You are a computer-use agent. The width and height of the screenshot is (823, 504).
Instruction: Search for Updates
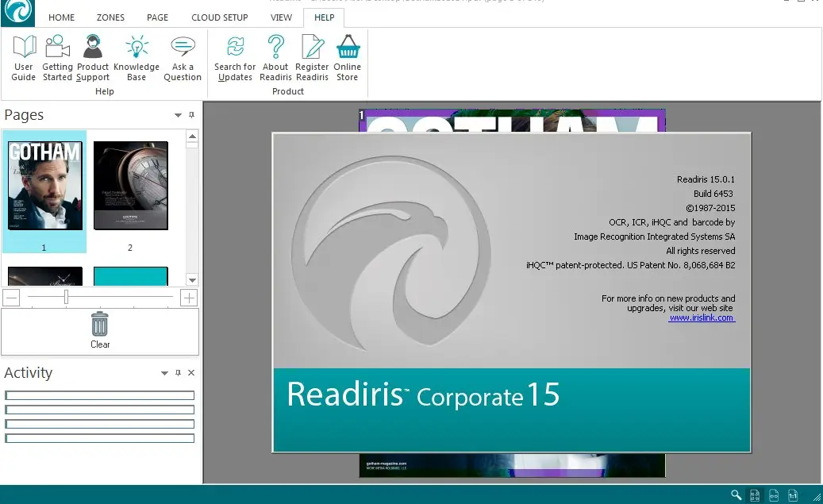point(235,58)
